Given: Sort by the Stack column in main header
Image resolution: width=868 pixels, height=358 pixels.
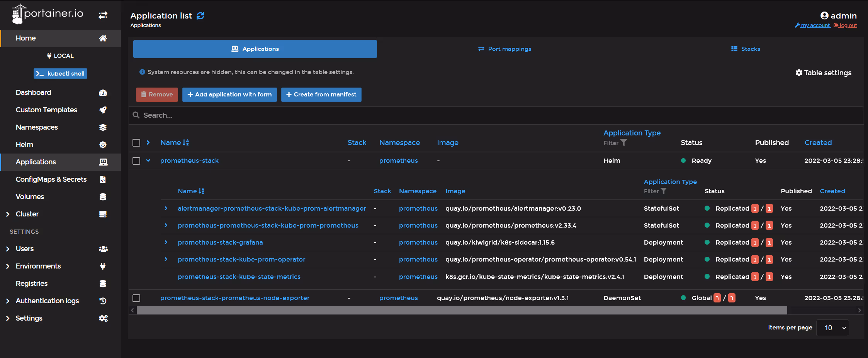Looking at the screenshot, I should (357, 142).
